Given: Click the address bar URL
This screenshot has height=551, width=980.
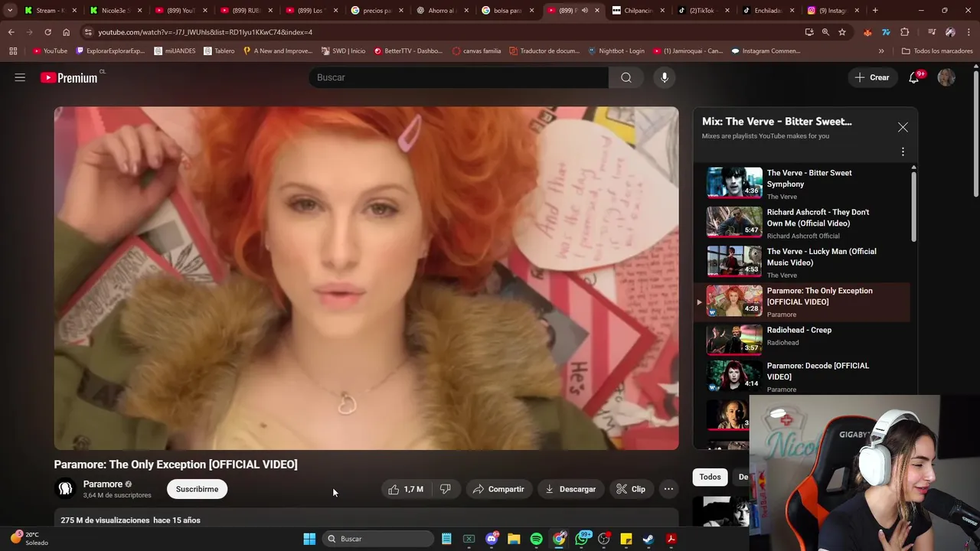Looking at the screenshot, I should 205,32.
